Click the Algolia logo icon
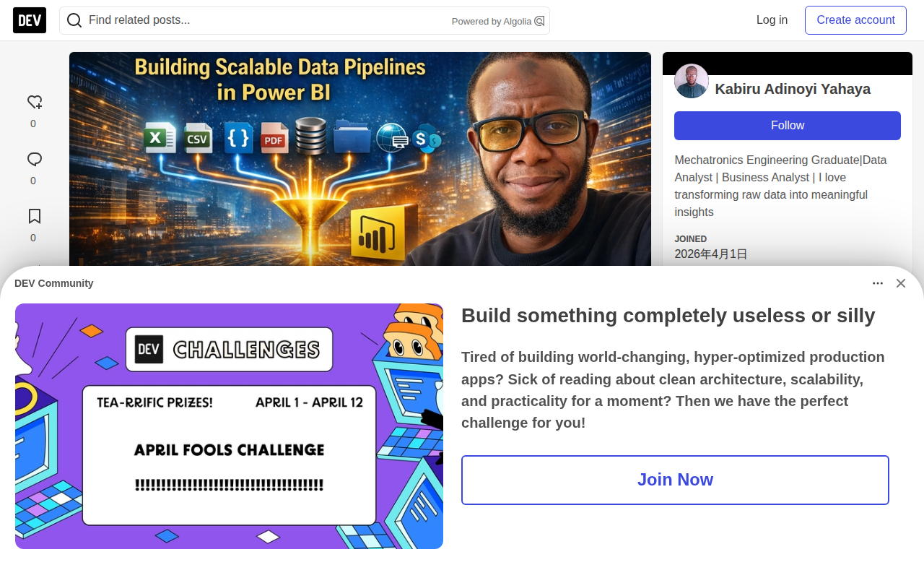The width and height of the screenshot is (924, 578). pyautogui.click(x=539, y=21)
